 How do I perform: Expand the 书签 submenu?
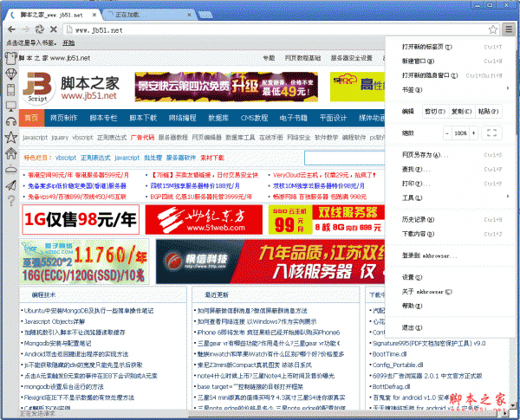click(x=451, y=89)
